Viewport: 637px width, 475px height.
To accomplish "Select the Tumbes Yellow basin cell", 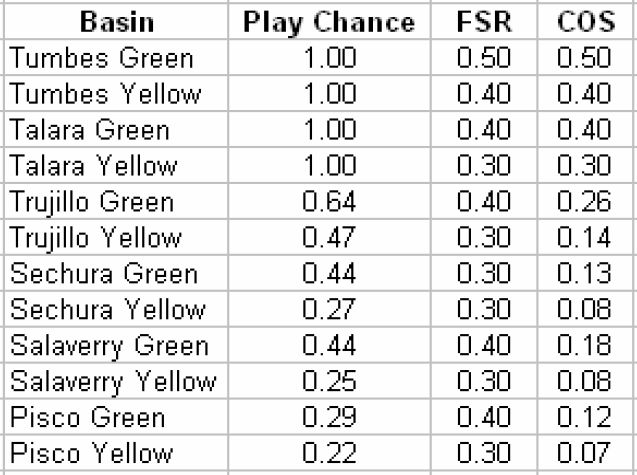I will 116,93.
